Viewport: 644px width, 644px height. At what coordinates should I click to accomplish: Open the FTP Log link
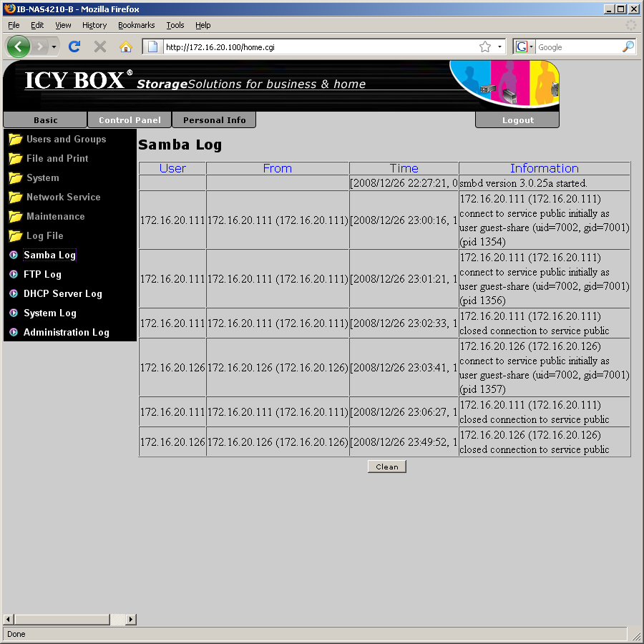click(x=42, y=274)
